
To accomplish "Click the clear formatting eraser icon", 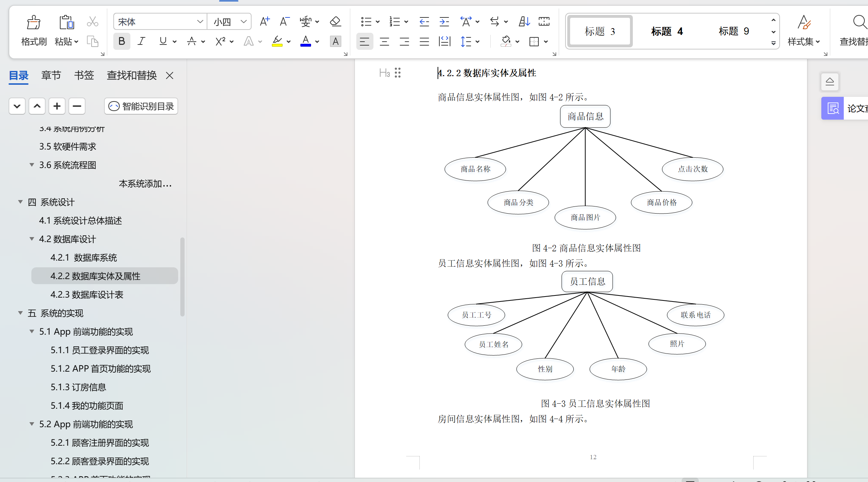I will (x=335, y=21).
